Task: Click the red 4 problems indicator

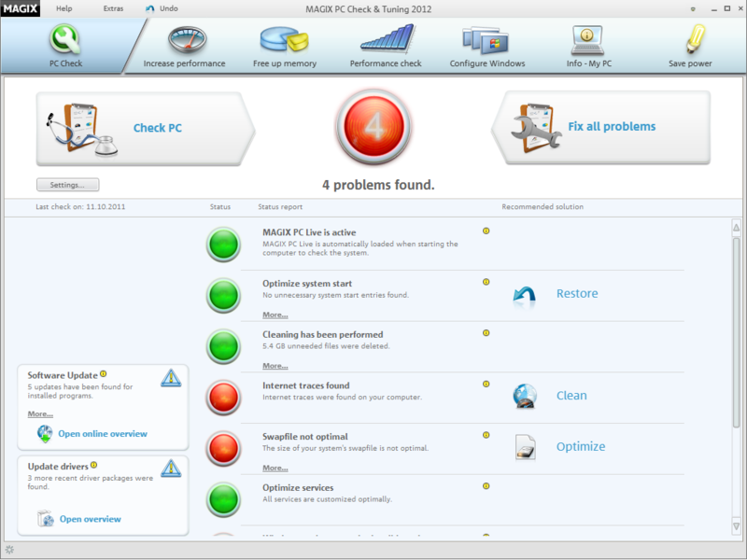Action: [x=373, y=127]
